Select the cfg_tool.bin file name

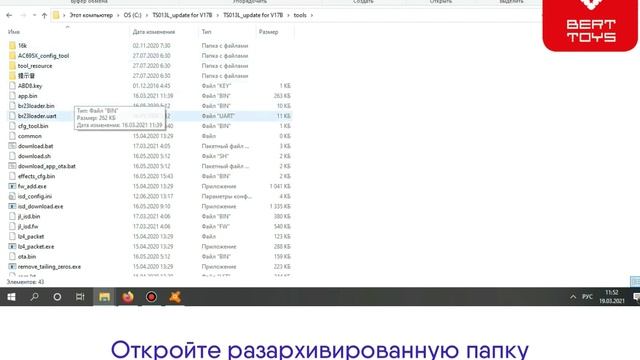pyautogui.click(x=33, y=126)
